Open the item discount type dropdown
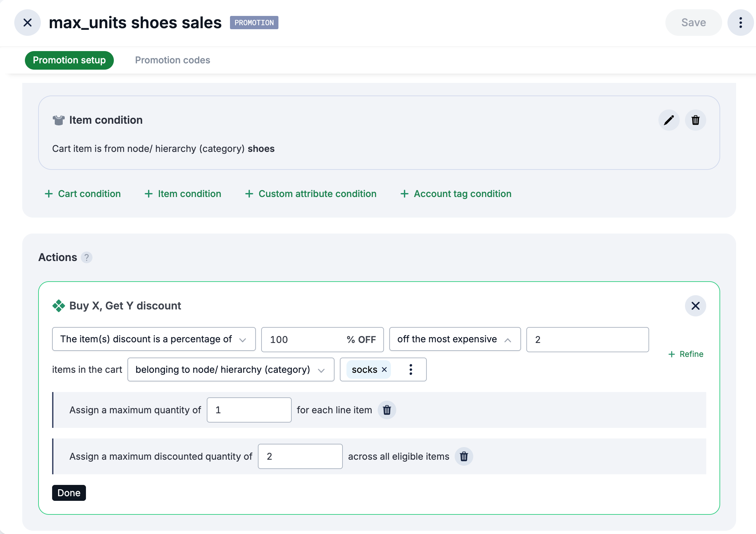The image size is (756, 534). click(153, 339)
